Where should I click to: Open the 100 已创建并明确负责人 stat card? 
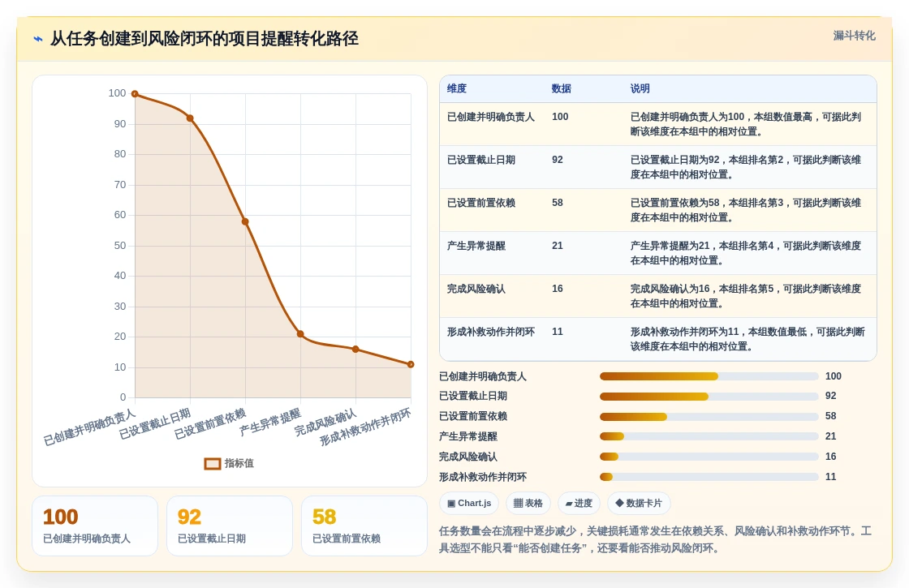tap(95, 526)
